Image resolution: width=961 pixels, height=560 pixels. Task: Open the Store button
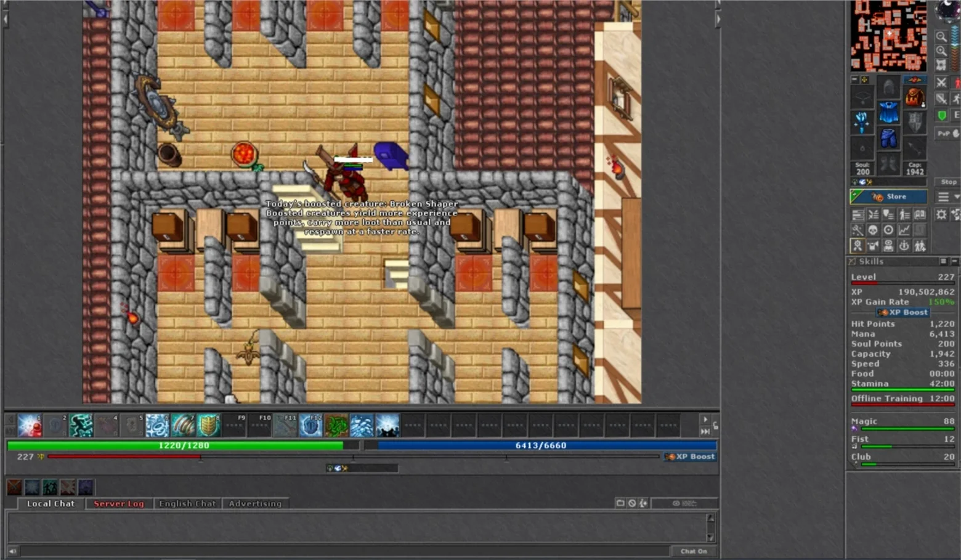[888, 197]
